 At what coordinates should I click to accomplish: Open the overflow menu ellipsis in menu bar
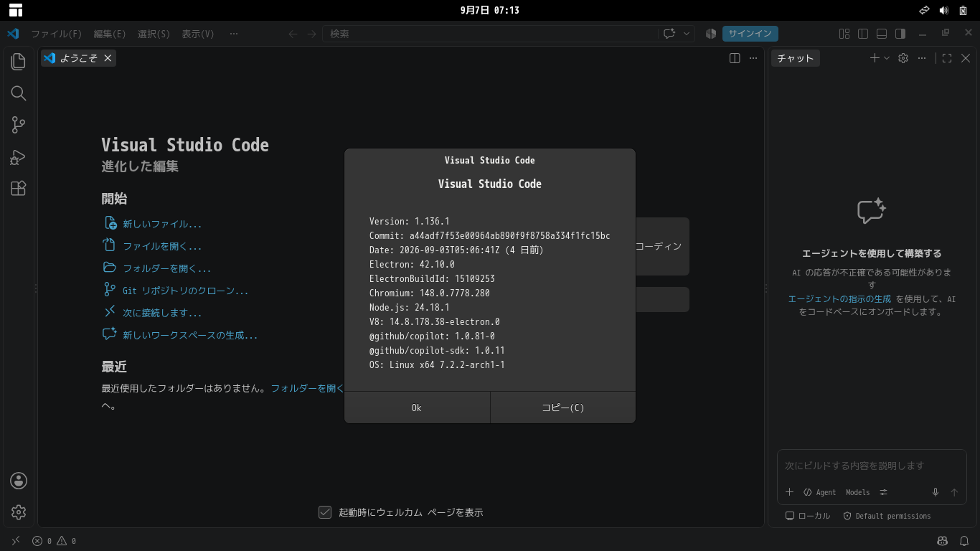[x=234, y=34]
